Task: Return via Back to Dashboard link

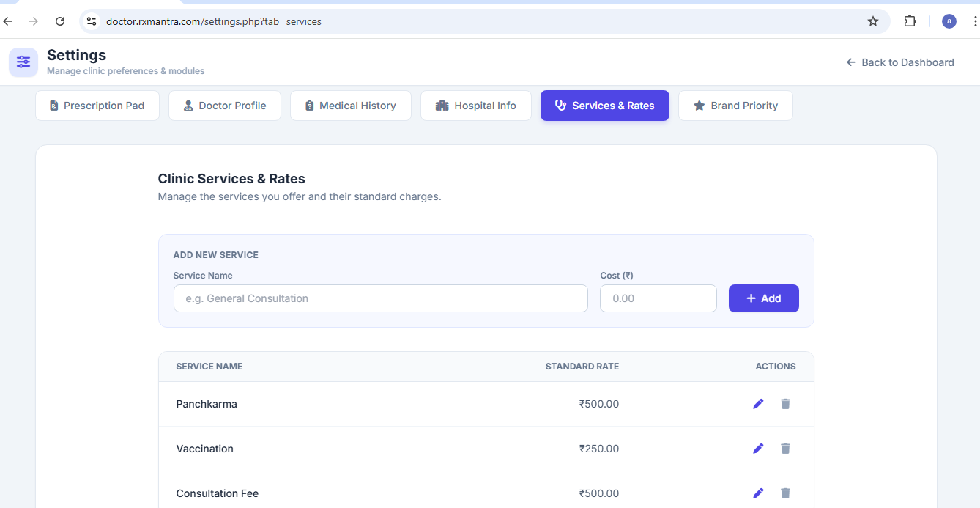Action: click(900, 62)
